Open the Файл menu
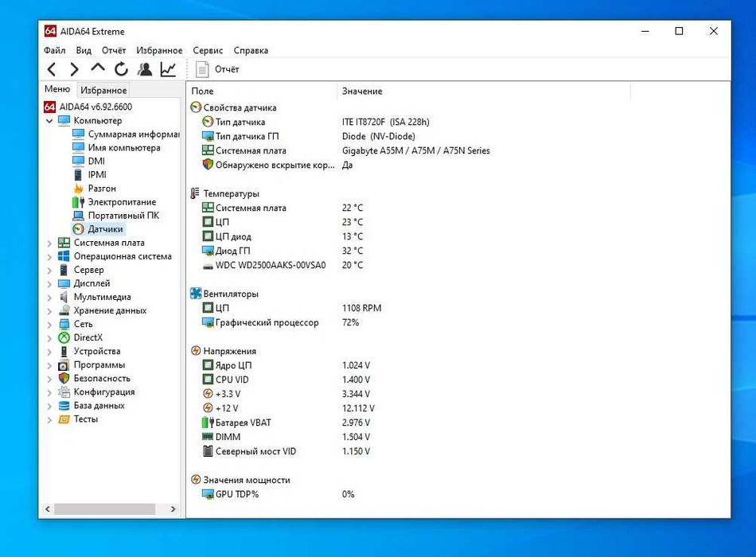 54,50
